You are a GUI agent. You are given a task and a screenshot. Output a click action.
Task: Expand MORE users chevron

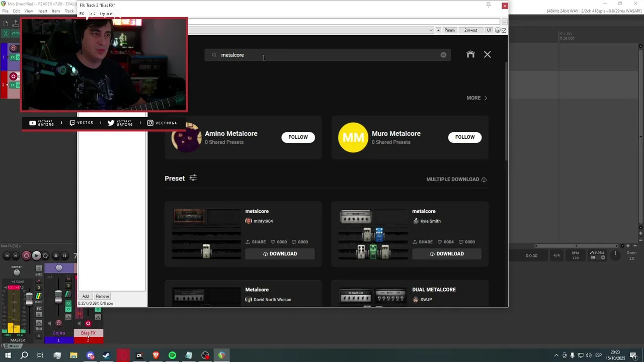[x=486, y=98]
